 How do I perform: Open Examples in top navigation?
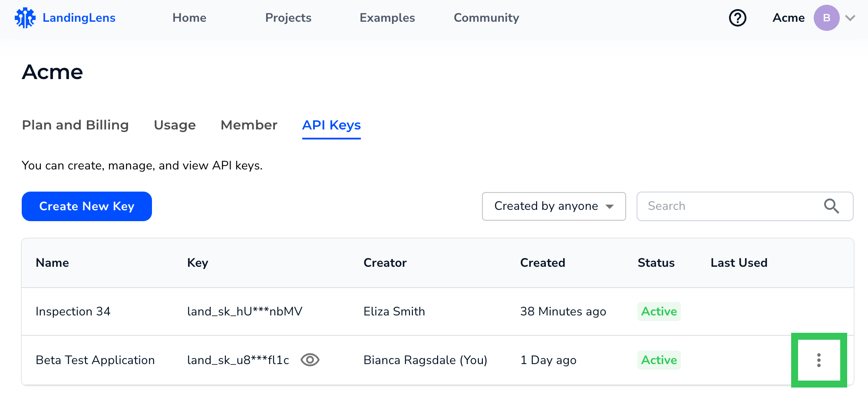click(387, 18)
